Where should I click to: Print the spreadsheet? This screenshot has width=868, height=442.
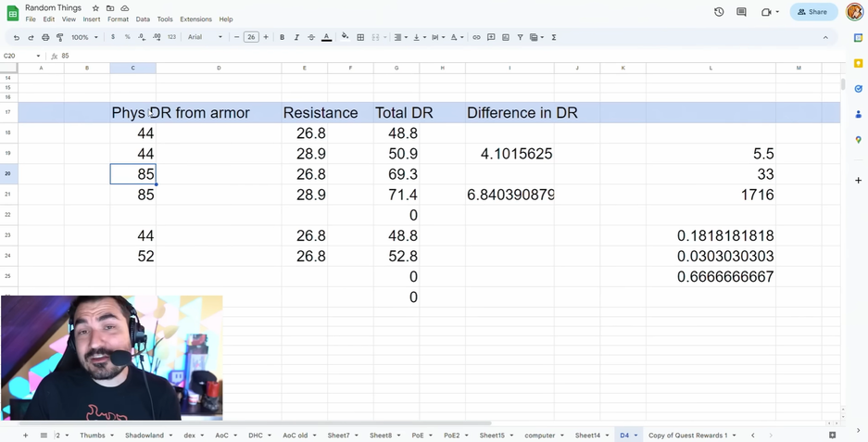(x=45, y=37)
